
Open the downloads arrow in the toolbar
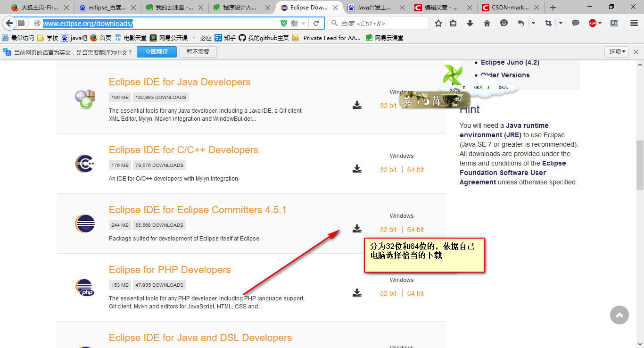tap(470, 23)
